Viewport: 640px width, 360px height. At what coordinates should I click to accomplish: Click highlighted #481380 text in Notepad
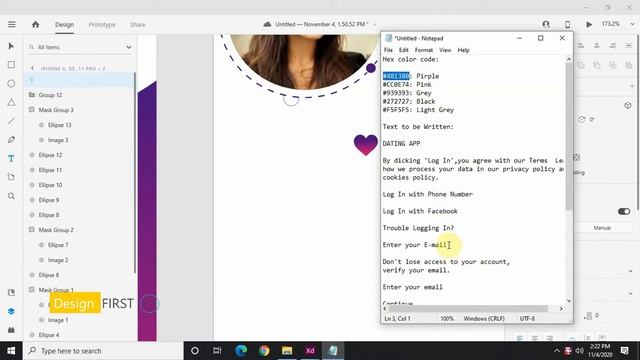pos(396,76)
